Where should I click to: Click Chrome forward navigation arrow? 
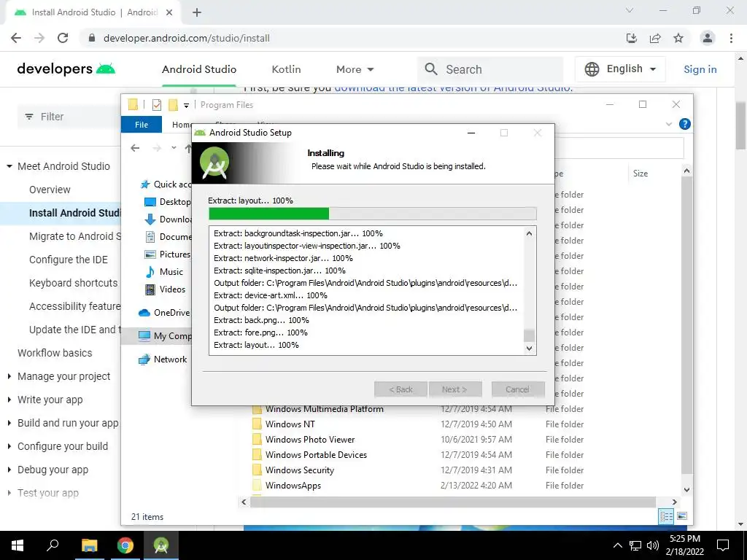pyautogui.click(x=39, y=38)
